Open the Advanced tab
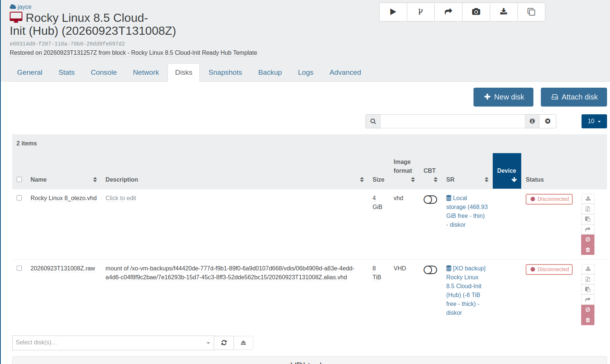The image size is (610, 364). (345, 73)
